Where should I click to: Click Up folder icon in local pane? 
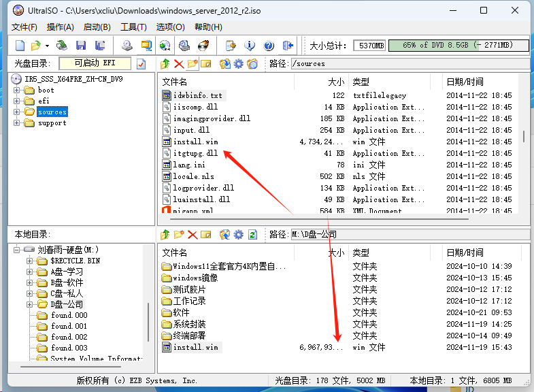tap(165, 235)
